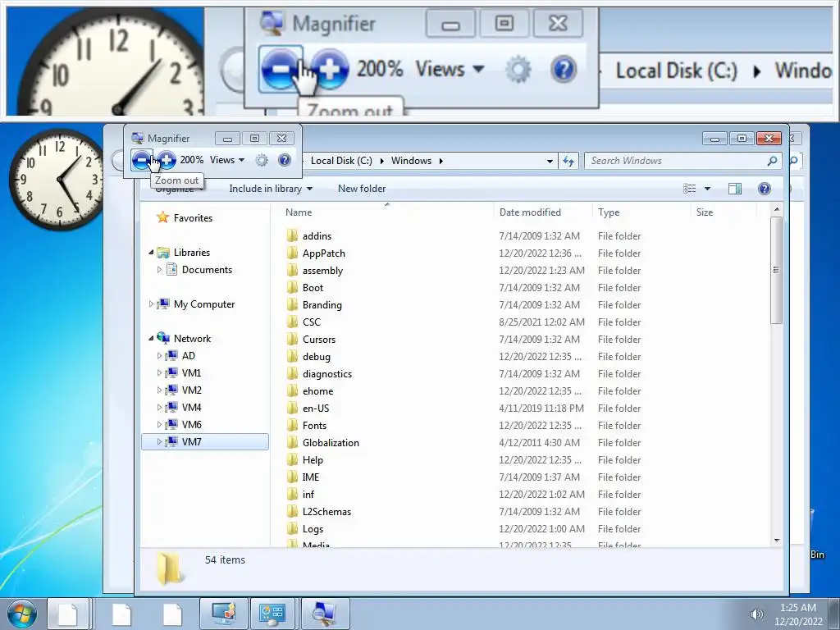Open Magnifier help question mark icon
This screenshot has width=840, height=630.
tap(285, 160)
